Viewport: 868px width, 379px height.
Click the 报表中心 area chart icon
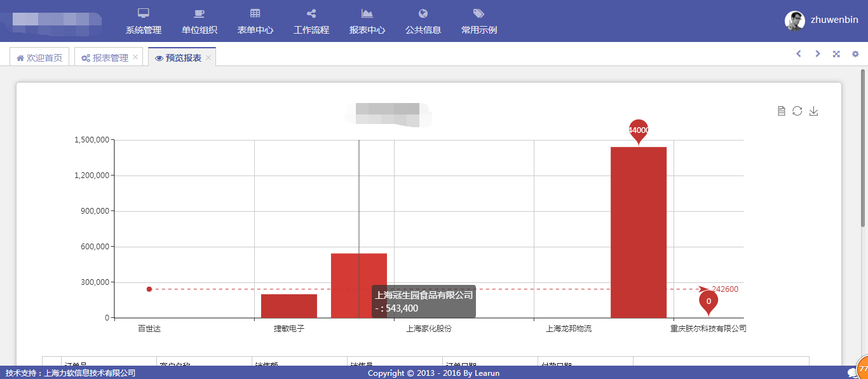[x=367, y=13]
